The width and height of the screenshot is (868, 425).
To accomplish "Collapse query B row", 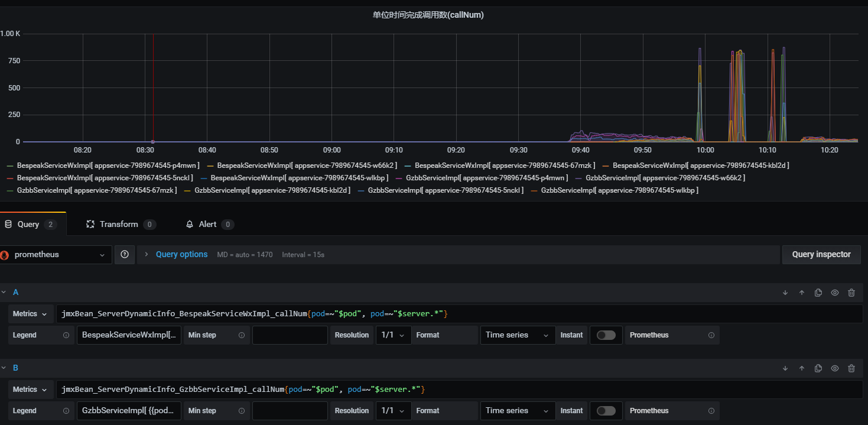I will coord(4,368).
